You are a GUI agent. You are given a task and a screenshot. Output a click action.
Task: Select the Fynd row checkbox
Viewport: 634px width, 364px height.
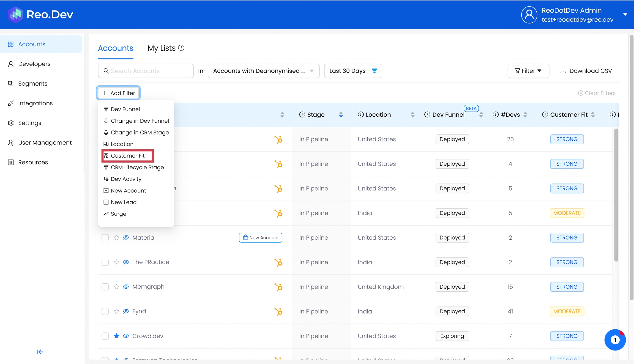tap(105, 311)
